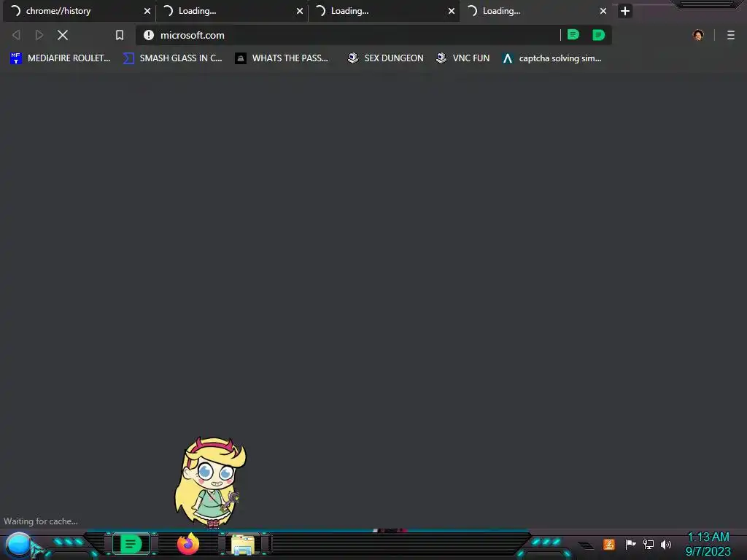
Task: Open the SMASH GLASS IN C... bookmark
Action: (x=172, y=58)
